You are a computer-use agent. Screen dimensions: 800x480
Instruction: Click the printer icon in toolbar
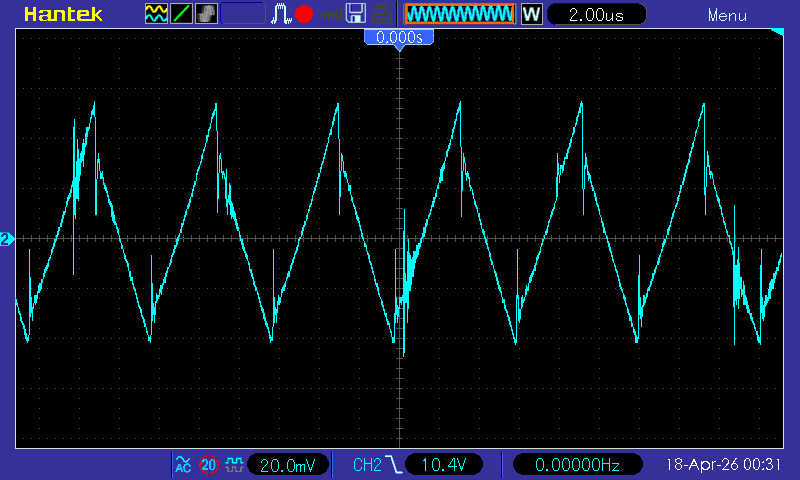click(381, 14)
